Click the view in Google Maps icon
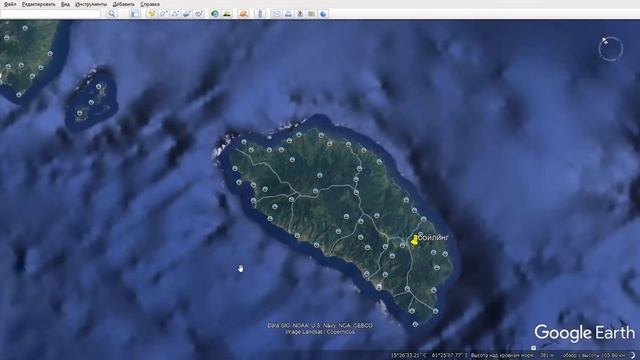 pyautogui.click(x=311, y=13)
